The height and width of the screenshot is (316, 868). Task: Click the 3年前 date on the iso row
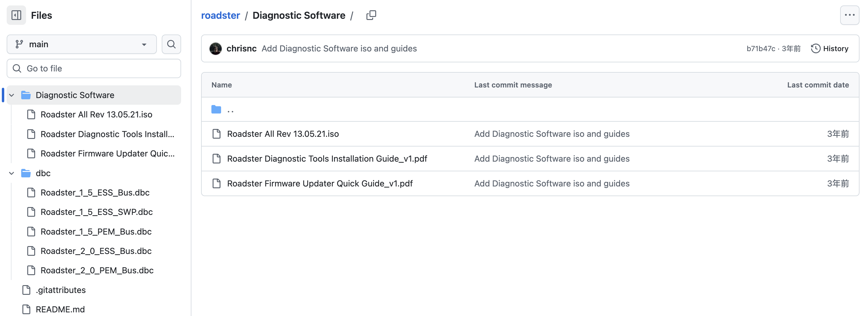click(x=838, y=134)
